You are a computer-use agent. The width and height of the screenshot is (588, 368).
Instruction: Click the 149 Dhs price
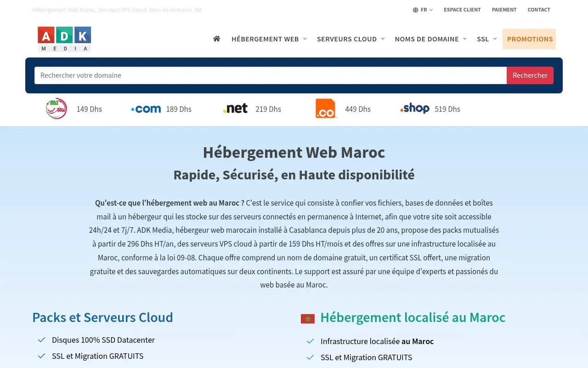coord(89,109)
